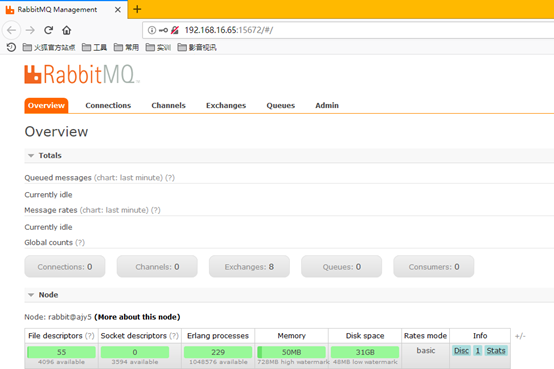The height and width of the screenshot is (369, 554).
Task: Click the info badge showing 1
Action: (478, 351)
